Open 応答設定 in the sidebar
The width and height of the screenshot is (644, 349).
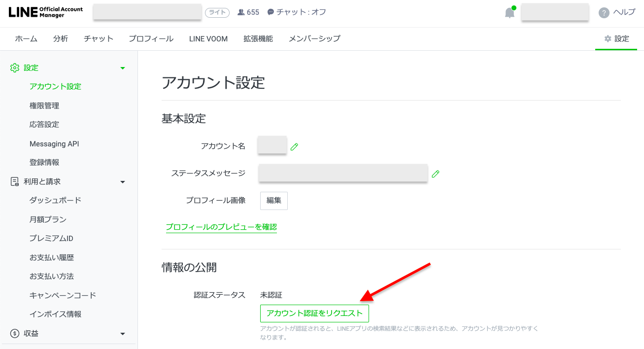pyautogui.click(x=44, y=125)
